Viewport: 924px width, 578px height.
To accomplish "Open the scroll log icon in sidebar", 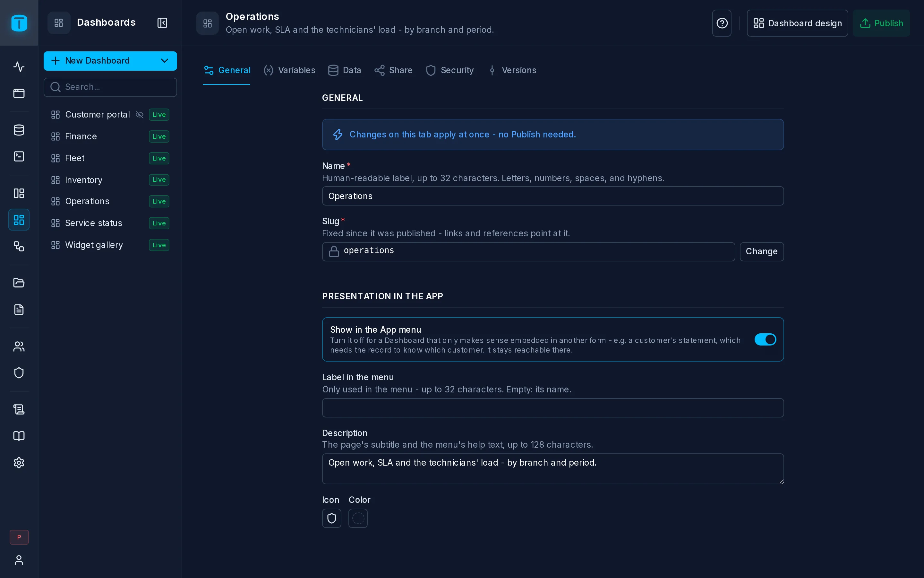I will tap(19, 409).
